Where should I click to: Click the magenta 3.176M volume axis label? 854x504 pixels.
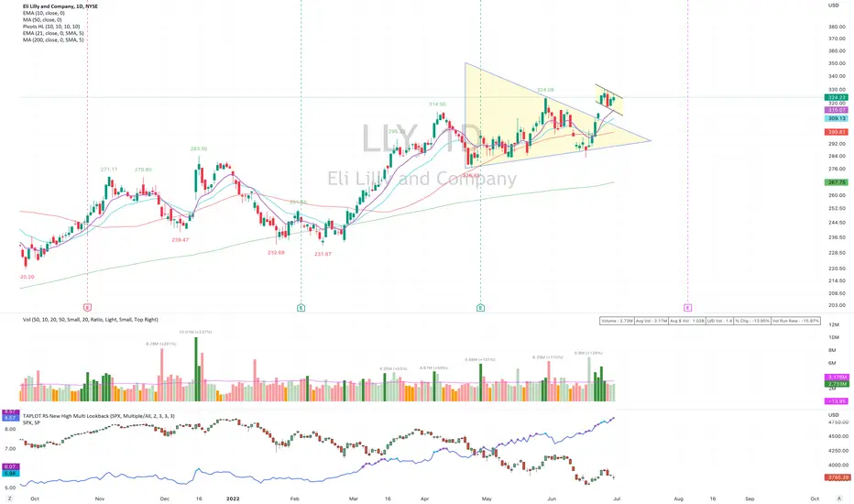click(838, 377)
